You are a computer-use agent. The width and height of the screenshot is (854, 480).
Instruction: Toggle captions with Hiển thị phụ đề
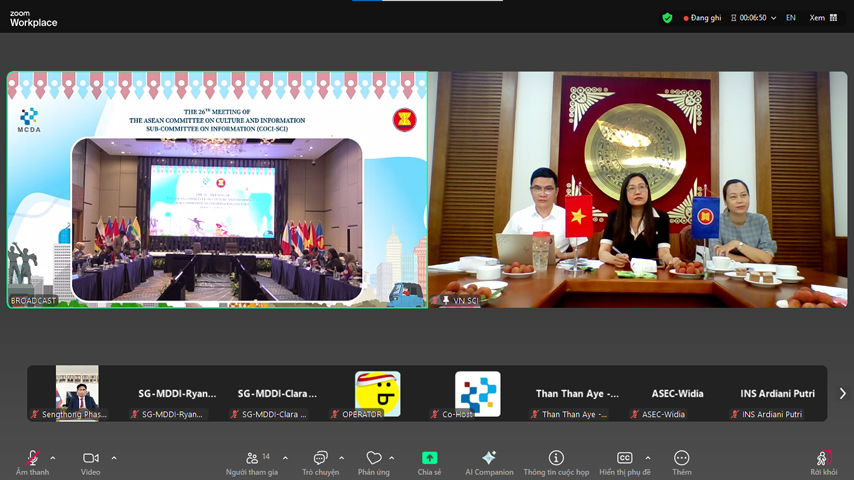point(625,463)
